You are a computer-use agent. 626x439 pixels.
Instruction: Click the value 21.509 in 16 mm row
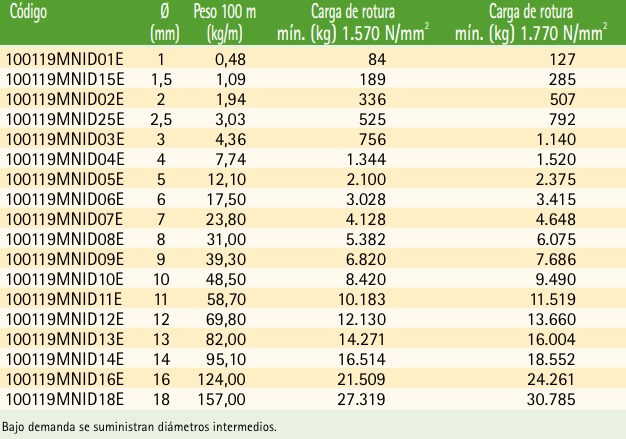[x=361, y=379]
